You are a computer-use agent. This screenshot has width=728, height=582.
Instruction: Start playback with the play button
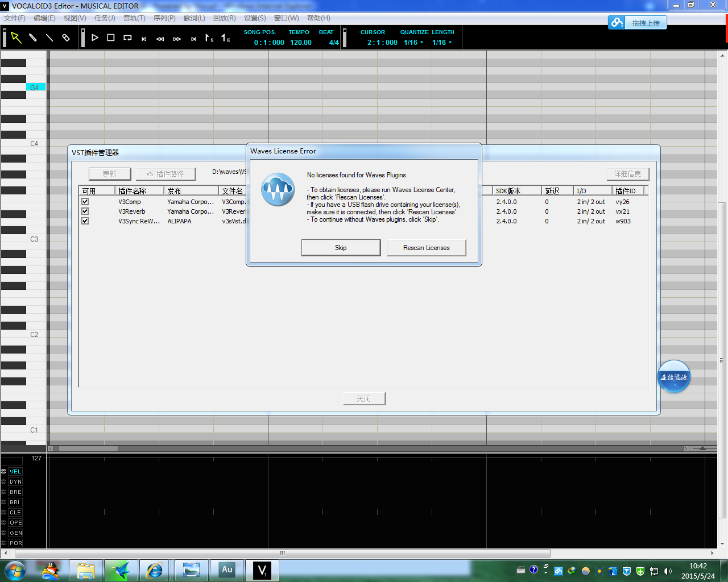95,38
